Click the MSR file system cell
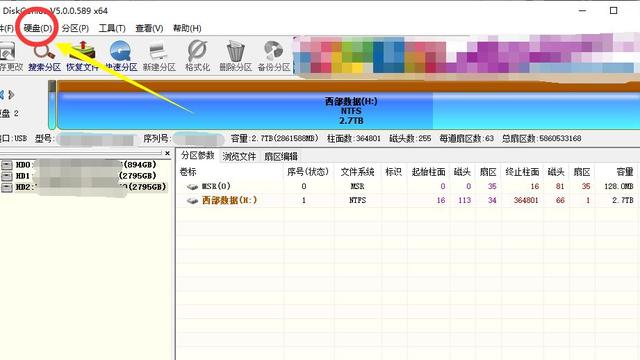This screenshot has width=640, height=360. coord(358,187)
